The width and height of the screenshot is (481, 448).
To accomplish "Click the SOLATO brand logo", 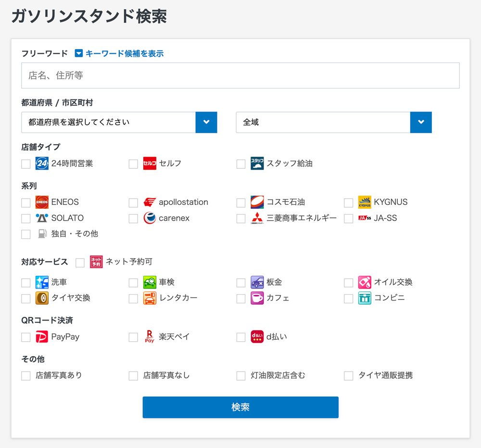I will click(42, 218).
